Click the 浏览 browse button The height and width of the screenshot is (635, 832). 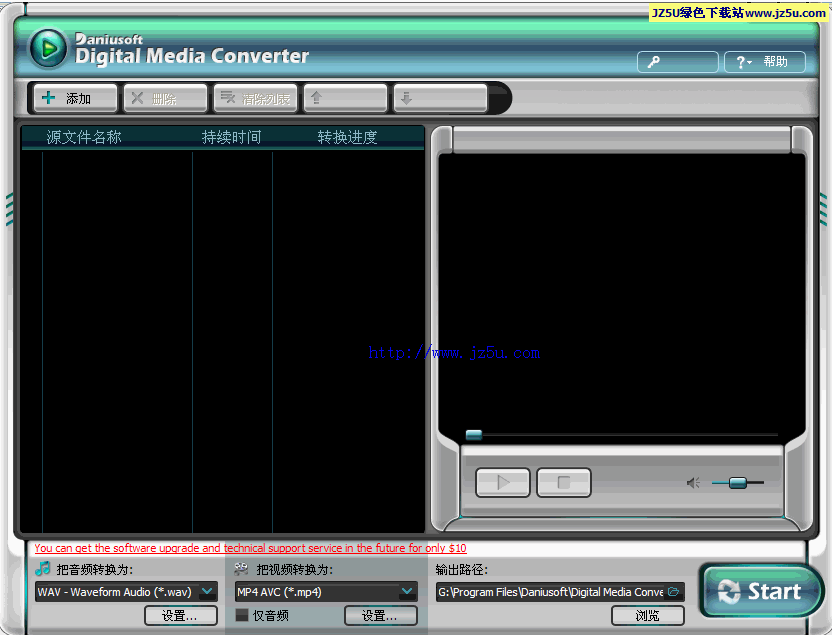(x=648, y=616)
